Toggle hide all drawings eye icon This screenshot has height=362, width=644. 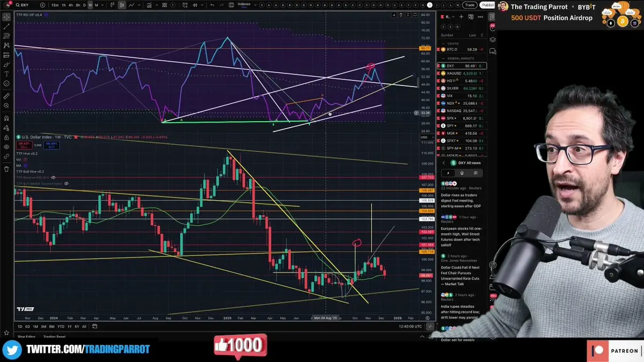click(6, 147)
